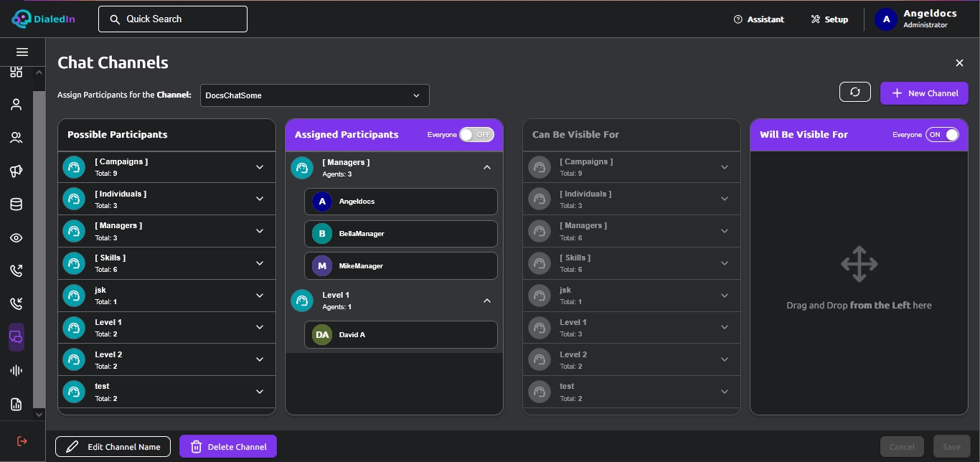Image resolution: width=980 pixels, height=462 pixels.
Task: Open the user groups icon in sidebar
Action: pyautogui.click(x=16, y=138)
